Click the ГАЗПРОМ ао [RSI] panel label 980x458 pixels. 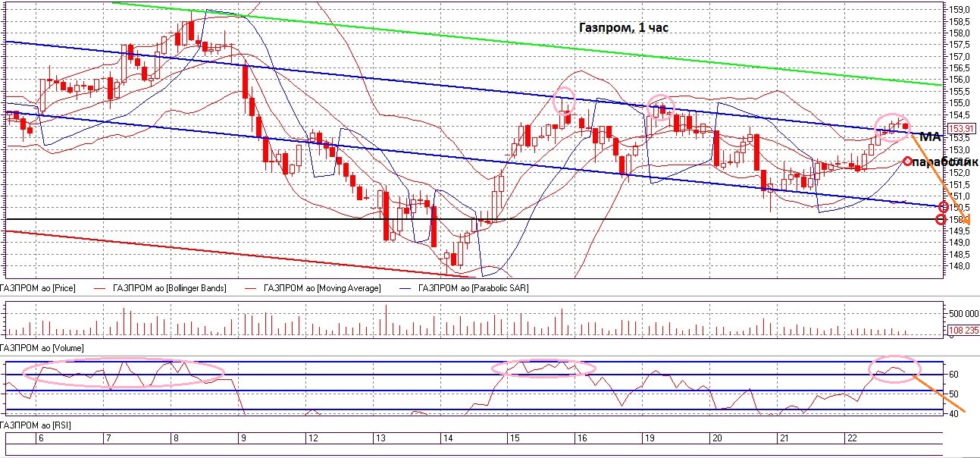[x=36, y=427]
